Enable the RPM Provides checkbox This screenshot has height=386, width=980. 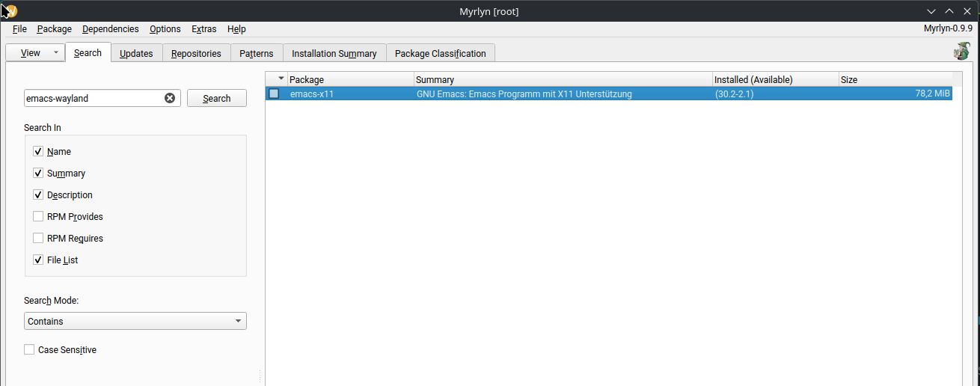coord(38,217)
